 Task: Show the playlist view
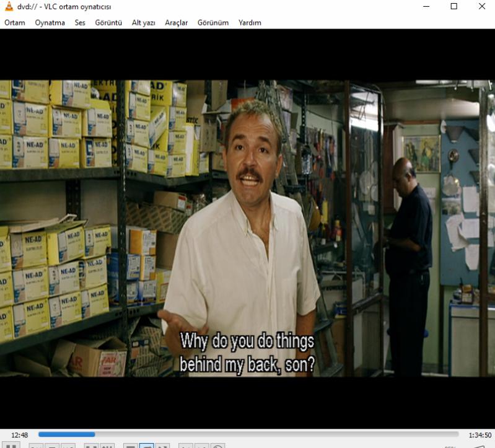pos(131,446)
